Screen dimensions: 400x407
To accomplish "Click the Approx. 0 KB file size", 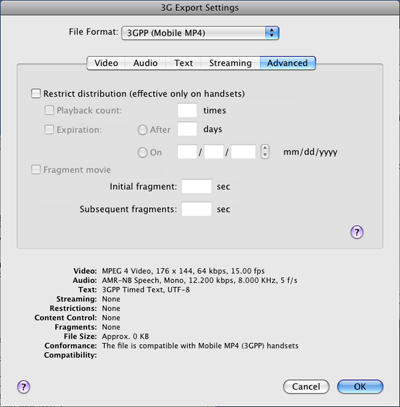I will pos(125,336).
